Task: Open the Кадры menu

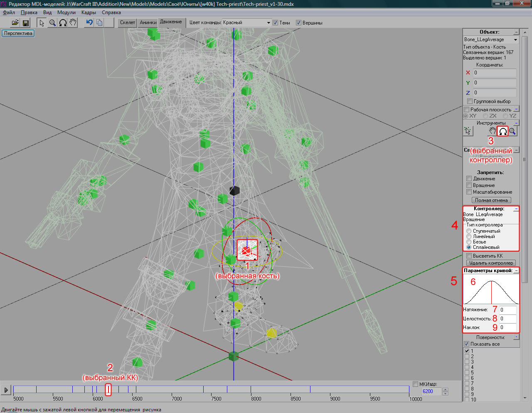Action: point(89,12)
